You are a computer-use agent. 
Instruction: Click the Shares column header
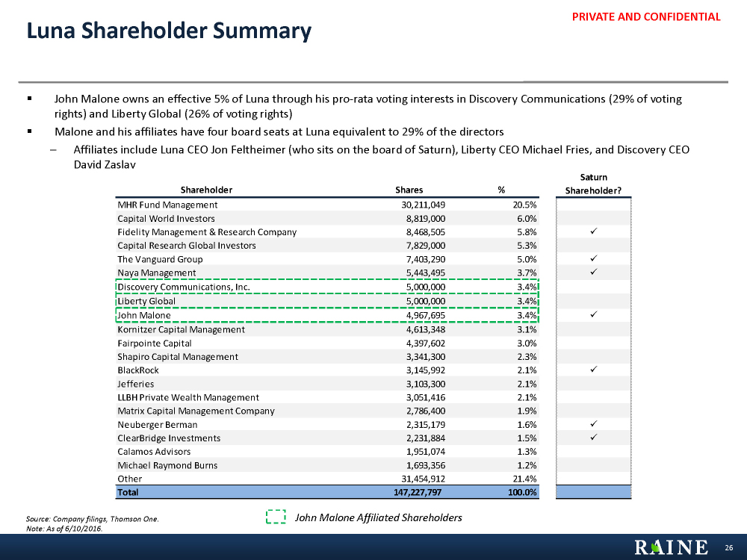(x=409, y=190)
